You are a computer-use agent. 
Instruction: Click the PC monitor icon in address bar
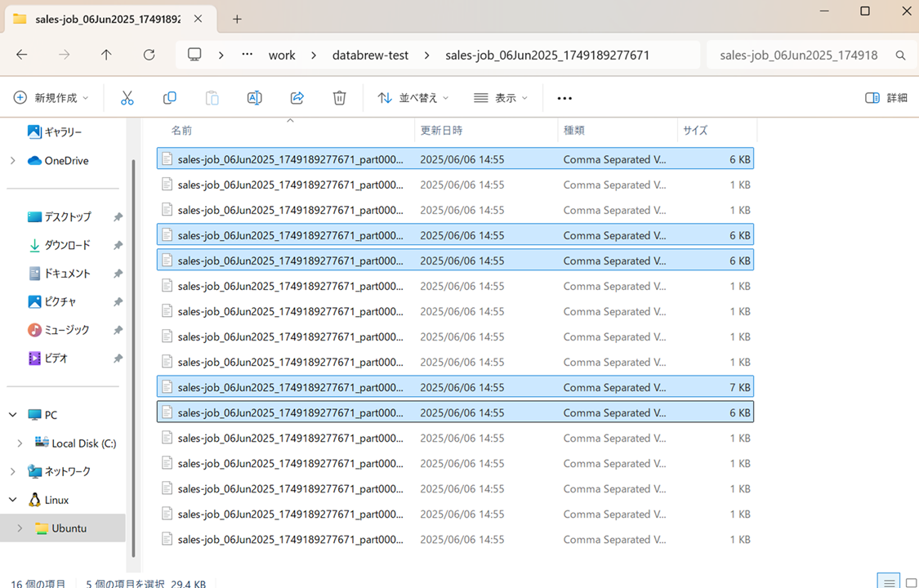[194, 55]
